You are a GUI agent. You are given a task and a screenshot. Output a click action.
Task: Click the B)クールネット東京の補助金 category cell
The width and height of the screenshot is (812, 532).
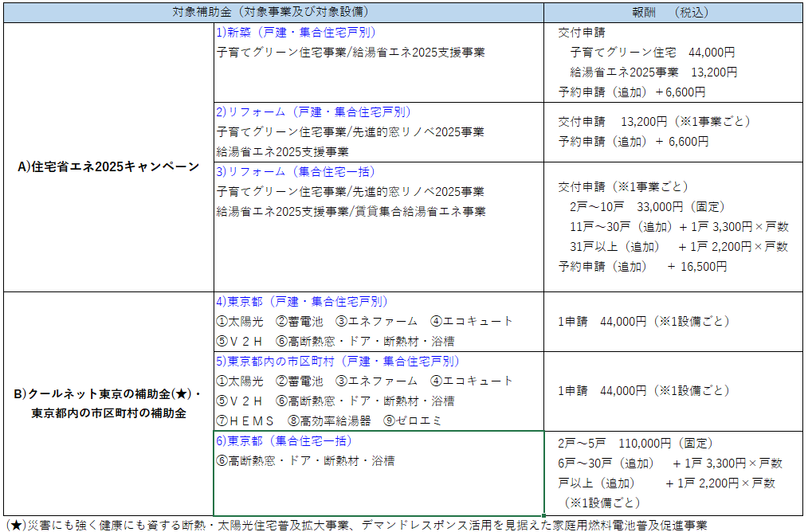pyautogui.click(x=108, y=403)
